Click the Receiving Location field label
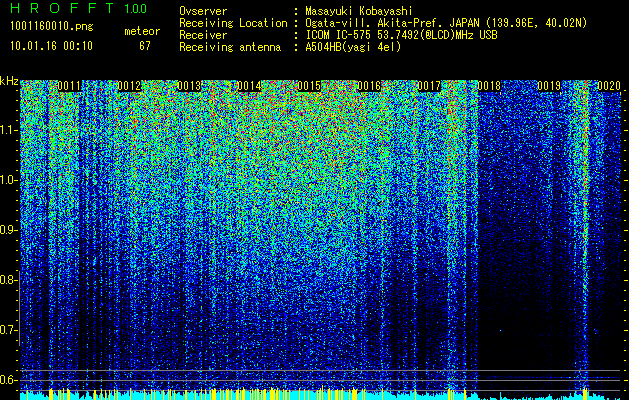 233,23
